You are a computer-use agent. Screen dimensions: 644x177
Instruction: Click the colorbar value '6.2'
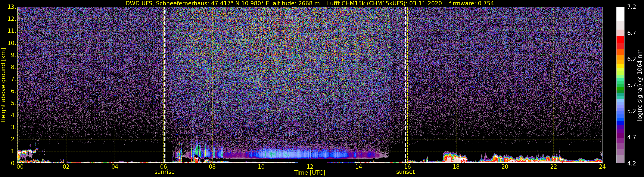click(x=632, y=59)
